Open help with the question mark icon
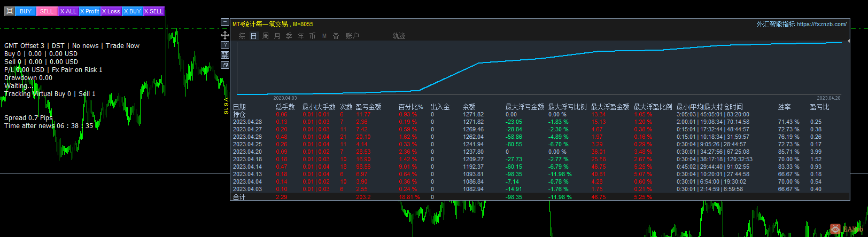Screen dimensions: 868x237 click(x=225, y=45)
